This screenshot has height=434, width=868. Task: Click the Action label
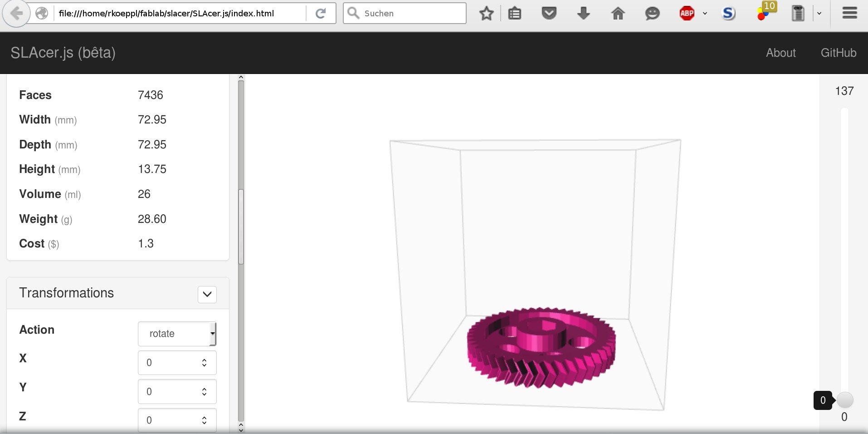tap(37, 330)
